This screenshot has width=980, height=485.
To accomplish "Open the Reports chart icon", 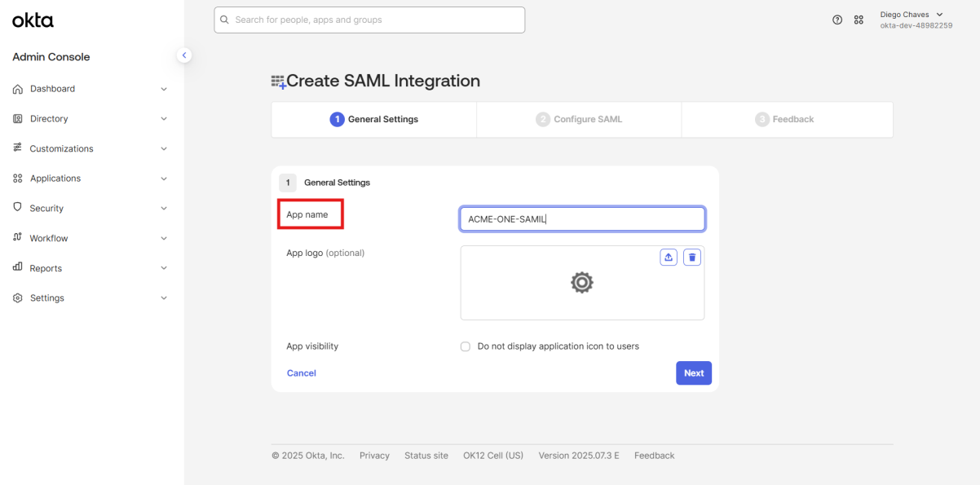I will pos(18,267).
